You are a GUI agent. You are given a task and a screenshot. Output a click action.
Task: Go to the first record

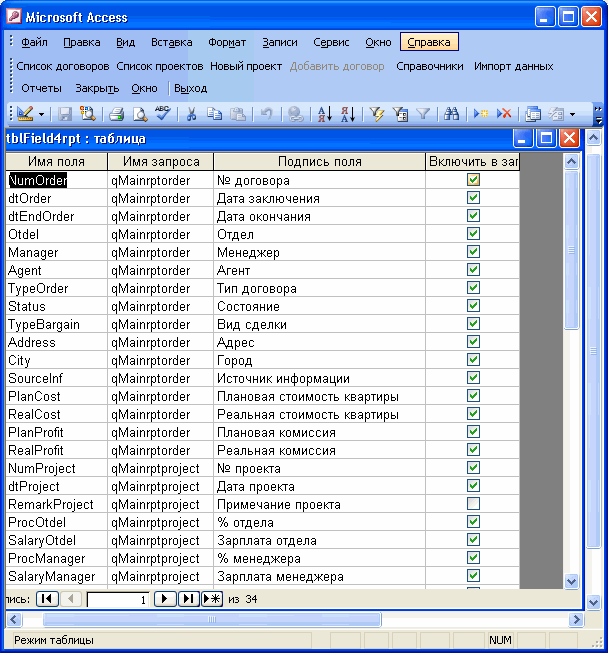tap(47, 599)
